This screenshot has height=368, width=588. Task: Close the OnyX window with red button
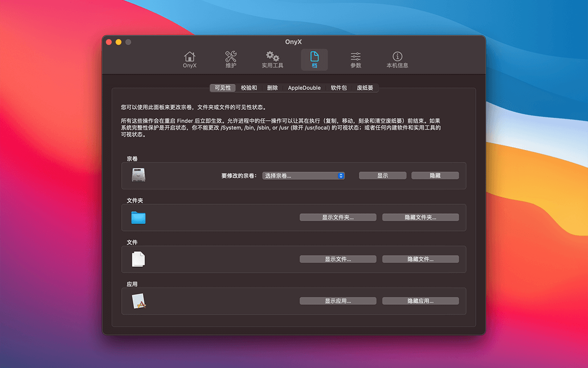(109, 42)
